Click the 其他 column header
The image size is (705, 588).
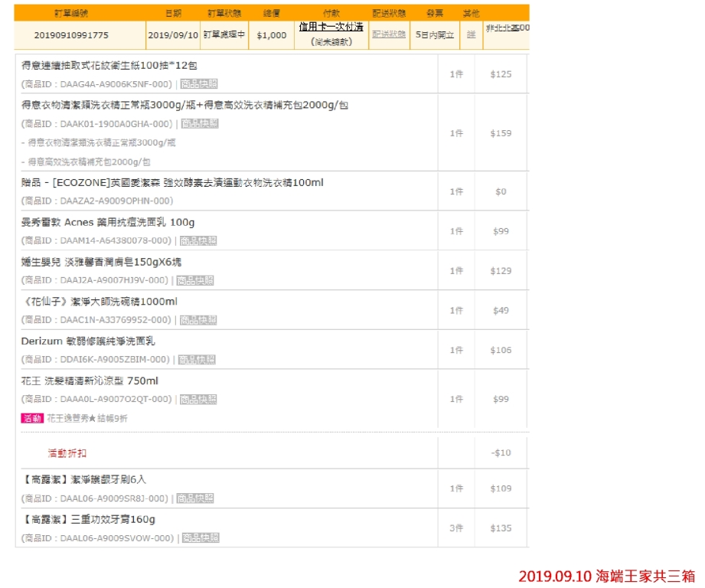tap(472, 13)
